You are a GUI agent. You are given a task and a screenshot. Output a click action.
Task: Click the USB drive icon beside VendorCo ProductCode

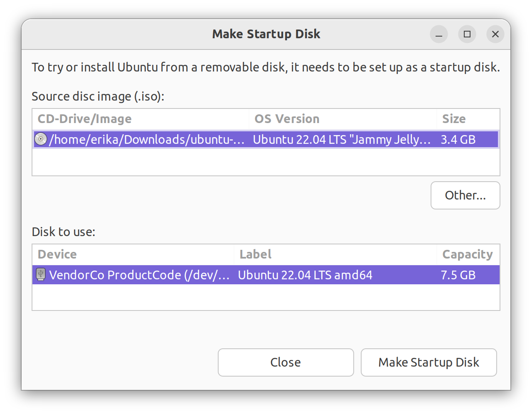coord(40,275)
